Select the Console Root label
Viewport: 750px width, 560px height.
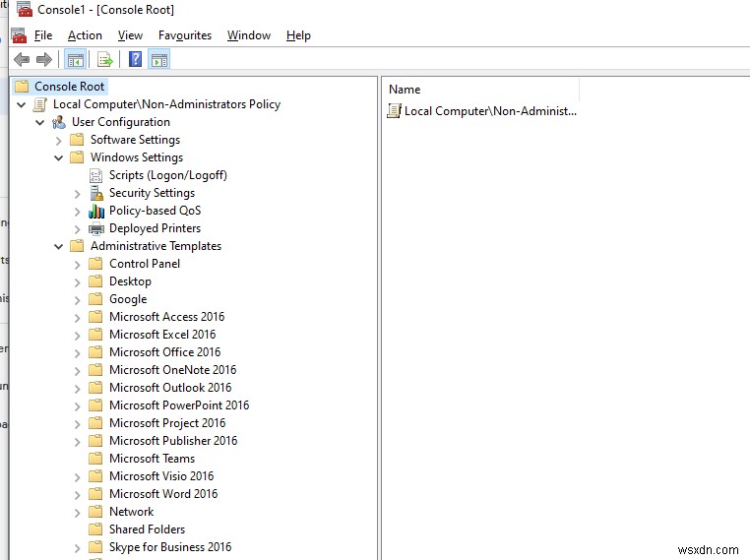(69, 87)
